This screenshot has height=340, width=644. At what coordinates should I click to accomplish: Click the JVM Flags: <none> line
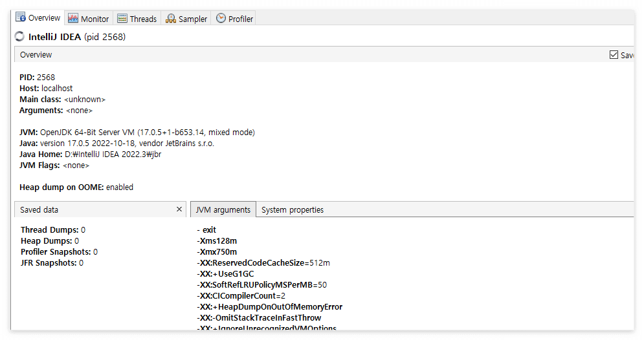pyautogui.click(x=54, y=165)
